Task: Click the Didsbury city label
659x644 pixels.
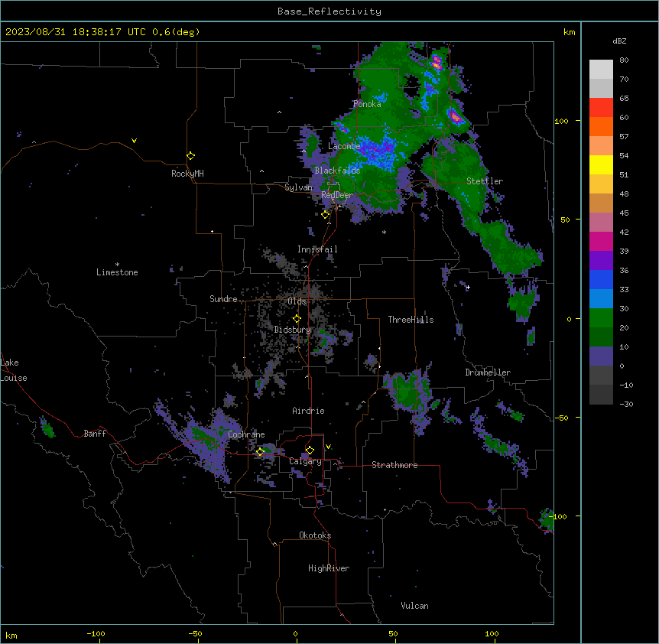Action: 293,330
